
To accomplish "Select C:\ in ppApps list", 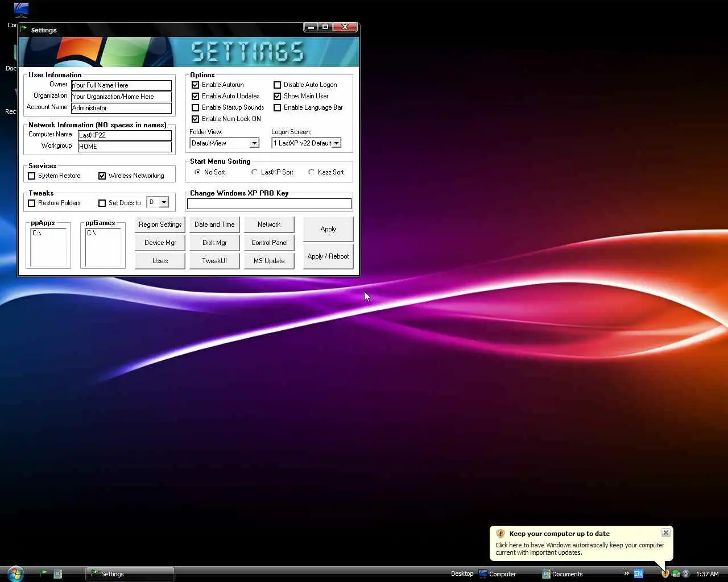I will 37,233.
